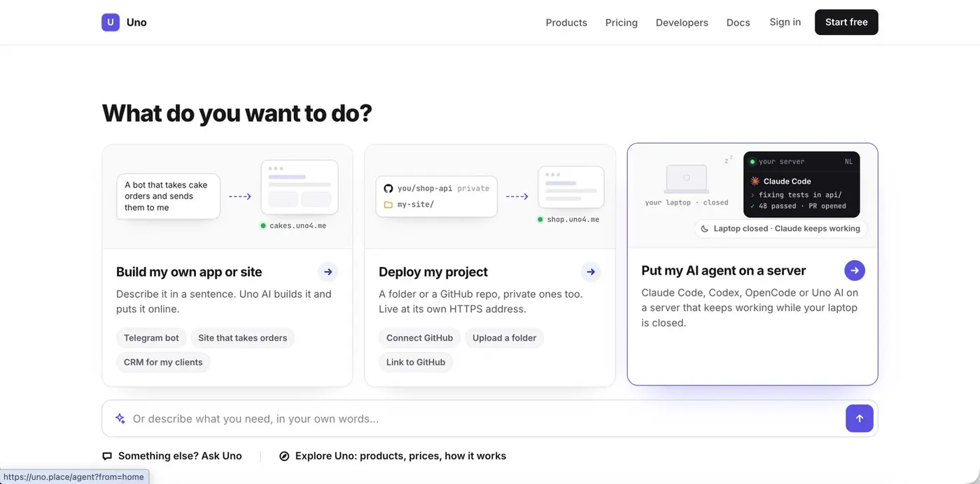
Task: Submit description with the purple up-arrow button
Action: point(860,418)
